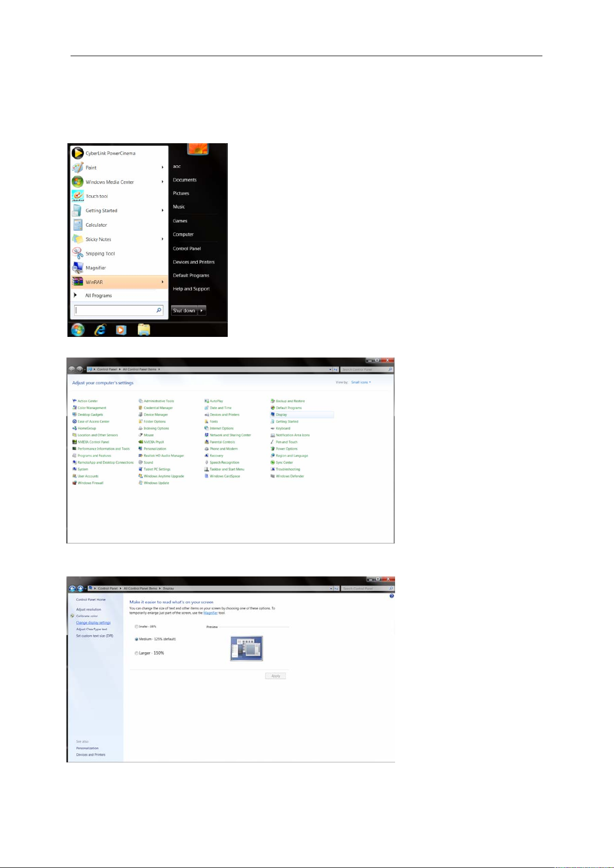
Task: Open Music from Start menu
Action: point(179,207)
